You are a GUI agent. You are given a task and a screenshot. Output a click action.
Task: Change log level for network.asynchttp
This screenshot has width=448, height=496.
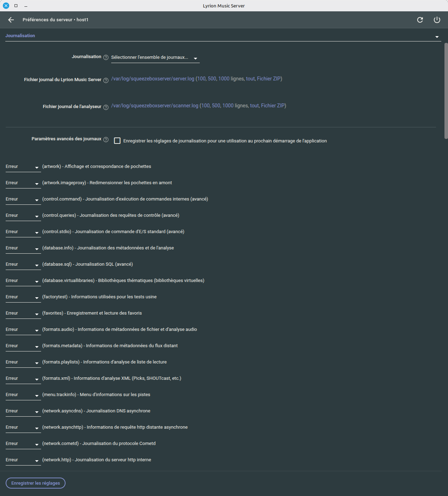23,428
